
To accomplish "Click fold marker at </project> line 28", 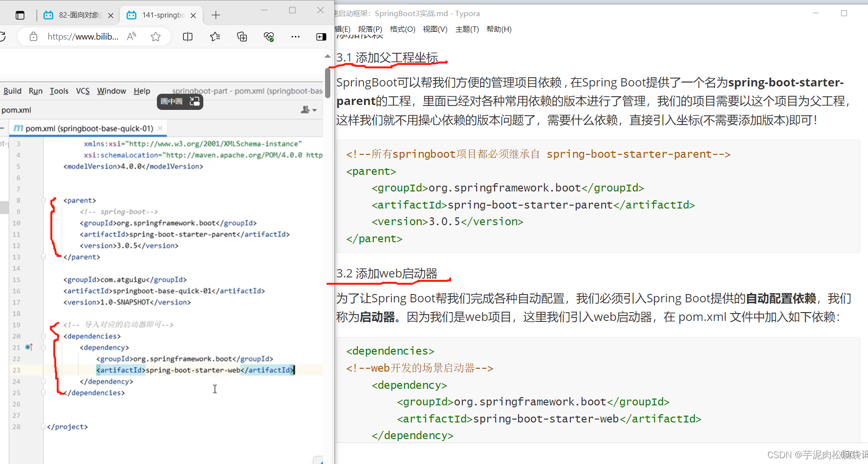I will coord(43,427).
